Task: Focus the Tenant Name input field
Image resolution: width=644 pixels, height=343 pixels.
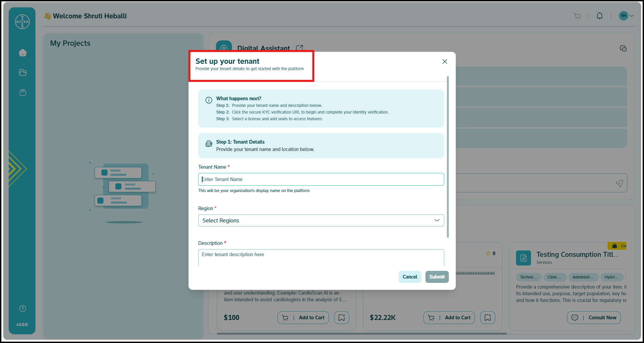Action: coord(321,179)
